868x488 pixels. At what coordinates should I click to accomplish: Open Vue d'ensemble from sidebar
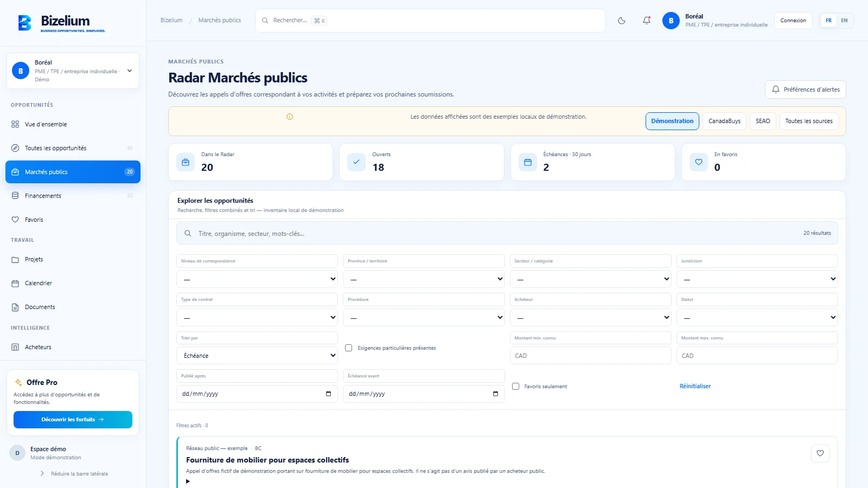73,124
